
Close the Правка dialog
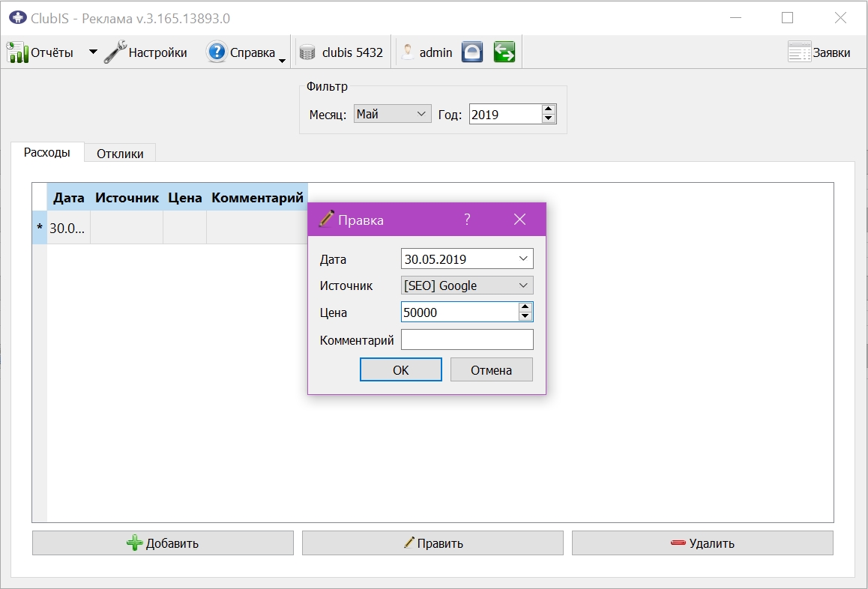(519, 220)
